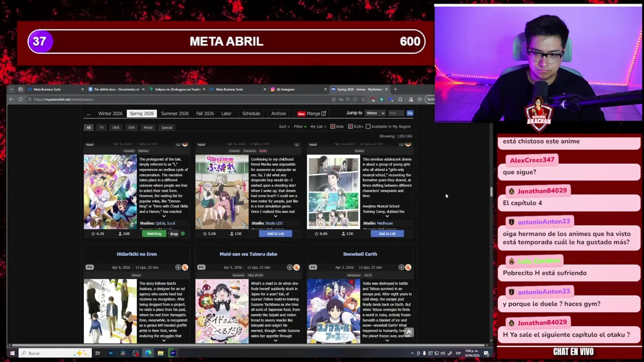Enable Available in My Region checkbox

pos(368,127)
